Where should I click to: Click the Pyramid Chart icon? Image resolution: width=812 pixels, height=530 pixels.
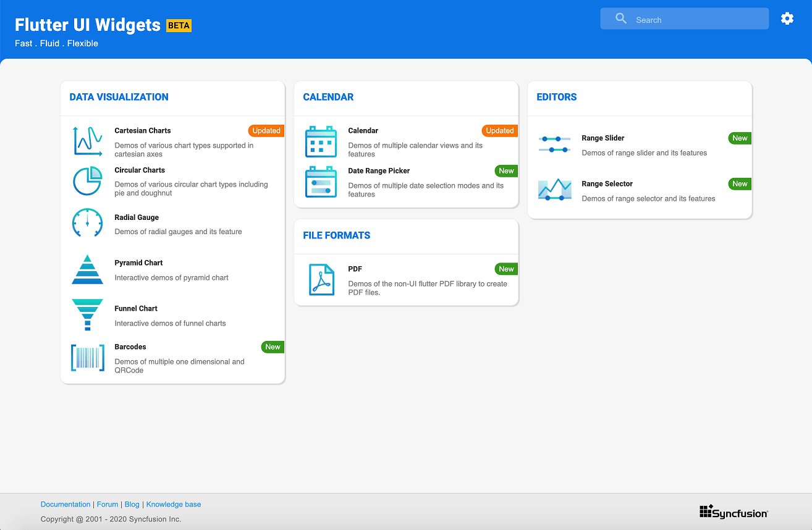pos(87,269)
